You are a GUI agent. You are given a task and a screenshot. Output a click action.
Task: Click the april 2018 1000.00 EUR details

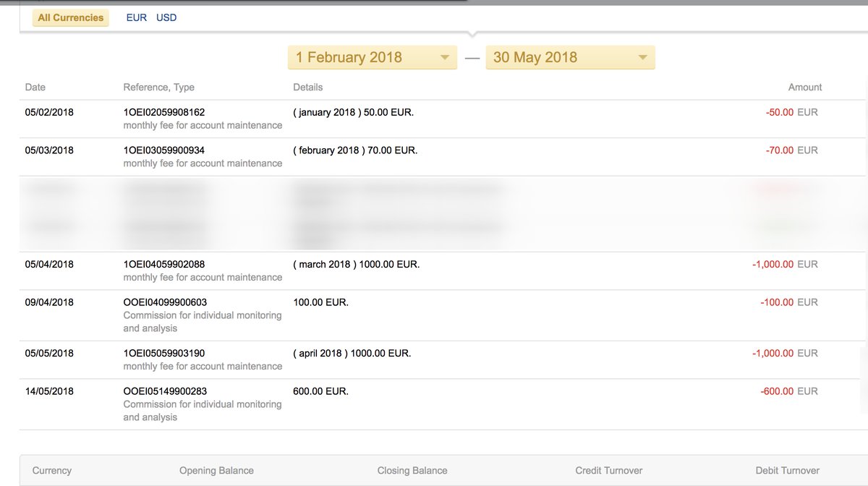pos(352,353)
